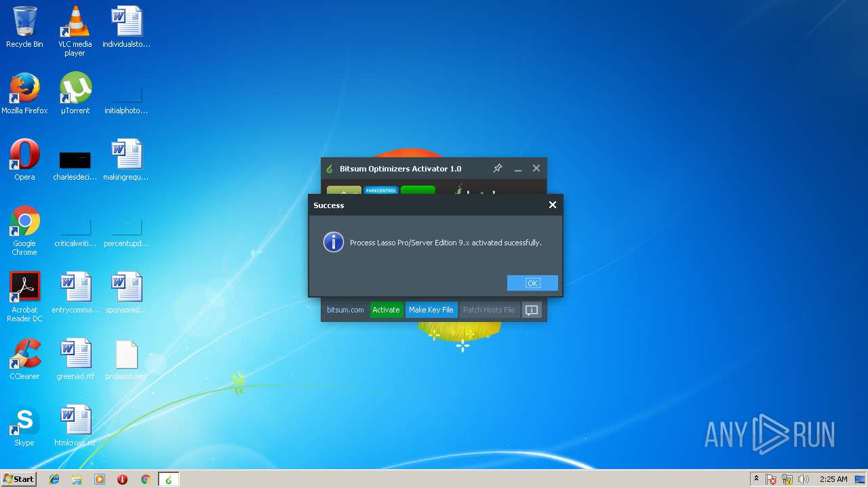The width and height of the screenshot is (868, 488).
Task: Launch Mozilla Firefox from desktop
Action: (x=24, y=94)
